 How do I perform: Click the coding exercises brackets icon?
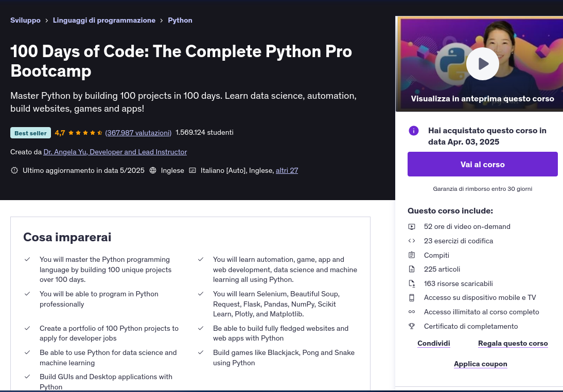(x=412, y=241)
